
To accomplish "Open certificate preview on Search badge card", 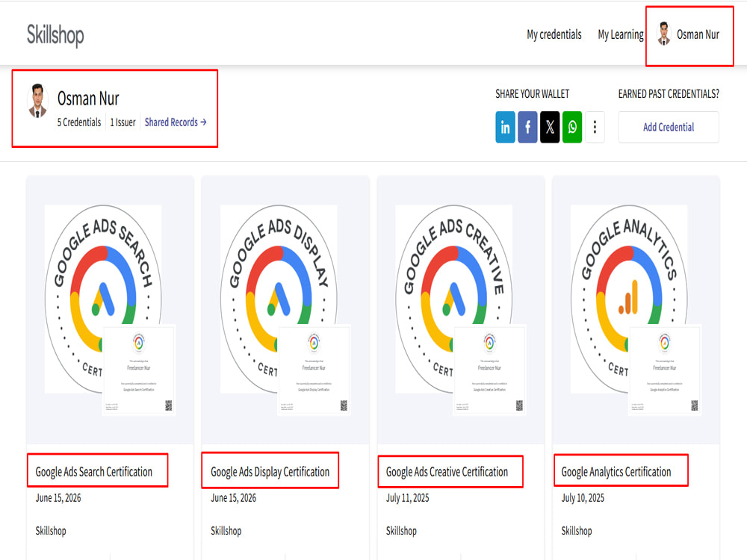I will [139, 370].
